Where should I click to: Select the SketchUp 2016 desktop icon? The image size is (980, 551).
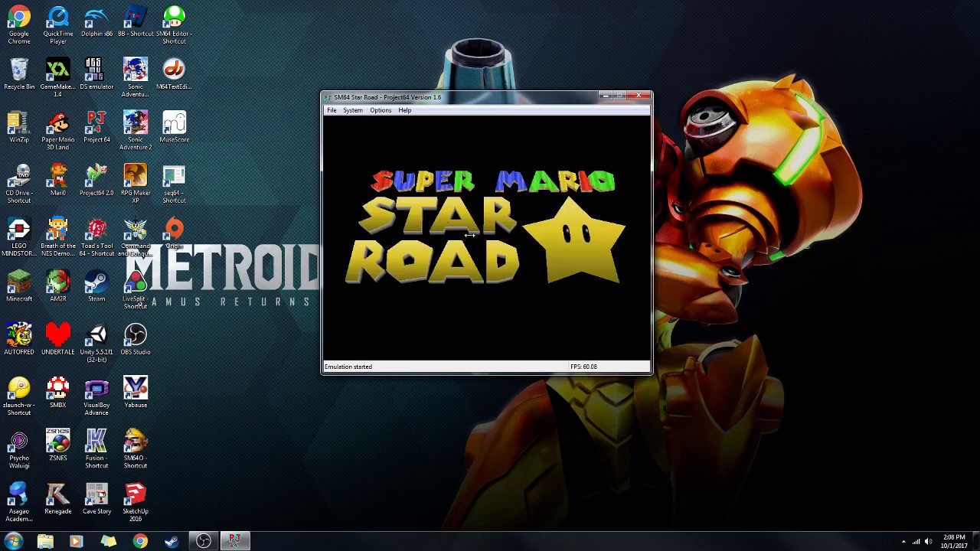tap(136, 501)
